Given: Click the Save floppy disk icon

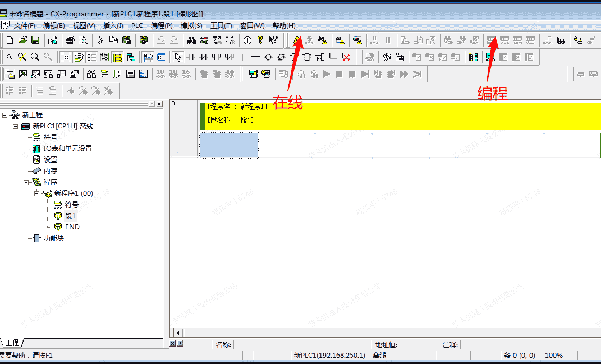Looking at the screenshot, I should click(35, 40).
